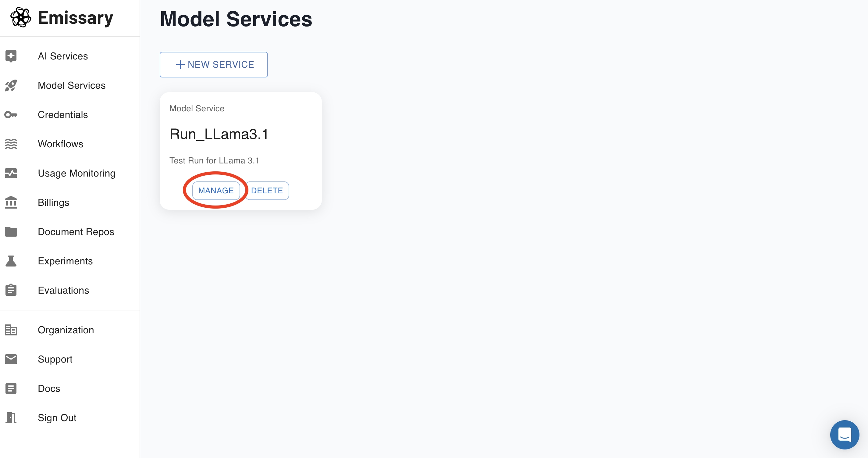This screenshot has height=458, width=868.
Task: Click the Model Services rocket icon
Action: coord(11,85)
